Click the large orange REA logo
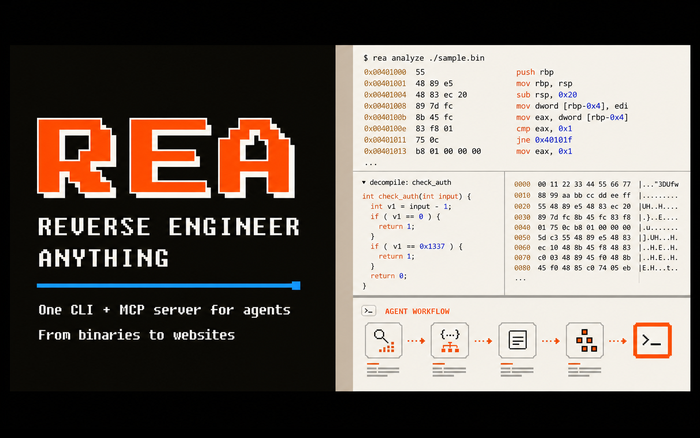The width and height of the screenshot is (700, 438). click(166, 158)
